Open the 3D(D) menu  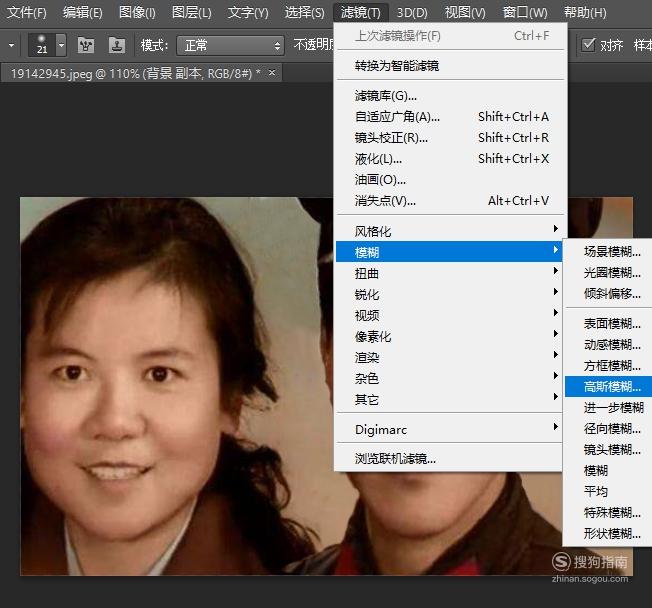click(x=412, y=12)
